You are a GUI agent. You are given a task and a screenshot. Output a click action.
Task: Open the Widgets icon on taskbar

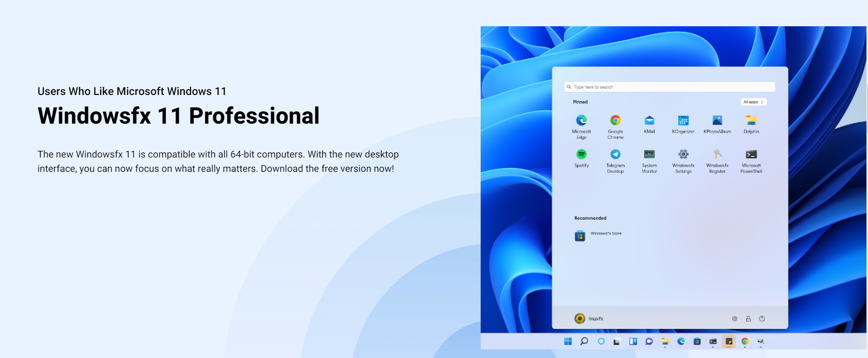[x=633, y=341]
